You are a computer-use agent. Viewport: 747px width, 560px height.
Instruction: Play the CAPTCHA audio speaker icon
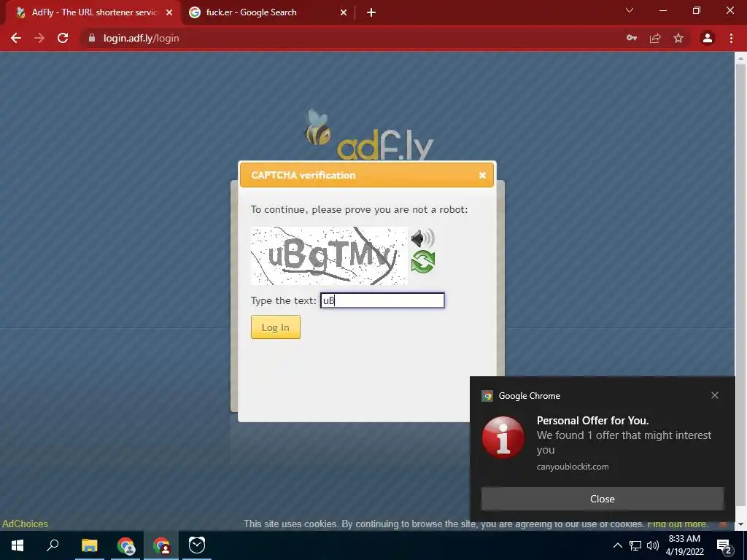pos(423,238)
